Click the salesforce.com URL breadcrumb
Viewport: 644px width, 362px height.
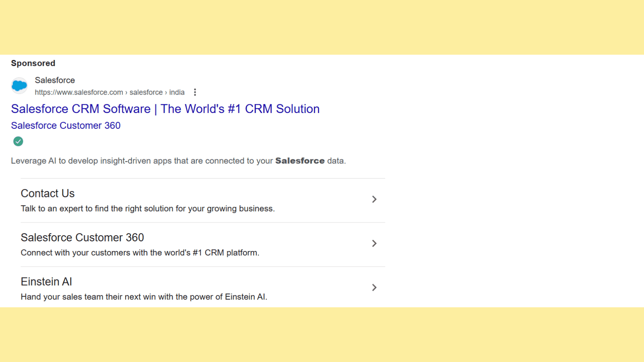point(109,92)
